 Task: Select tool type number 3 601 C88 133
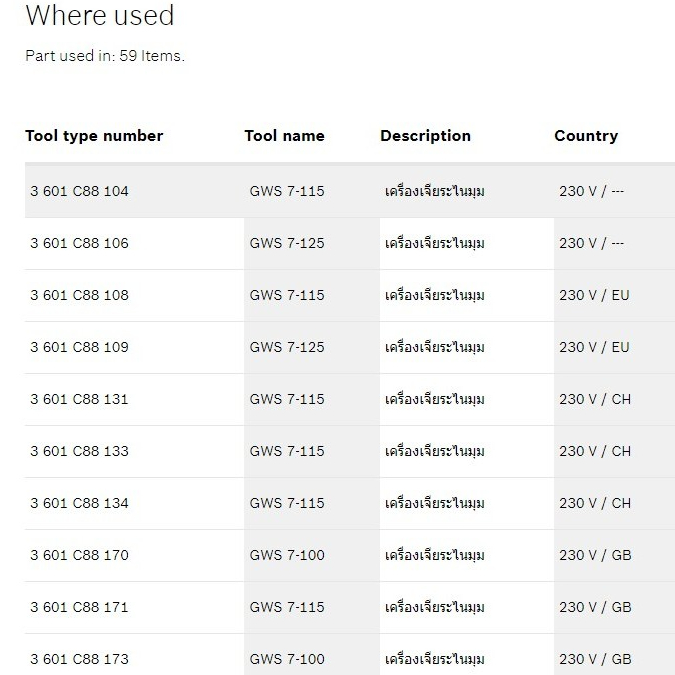[x=79, y=451]
